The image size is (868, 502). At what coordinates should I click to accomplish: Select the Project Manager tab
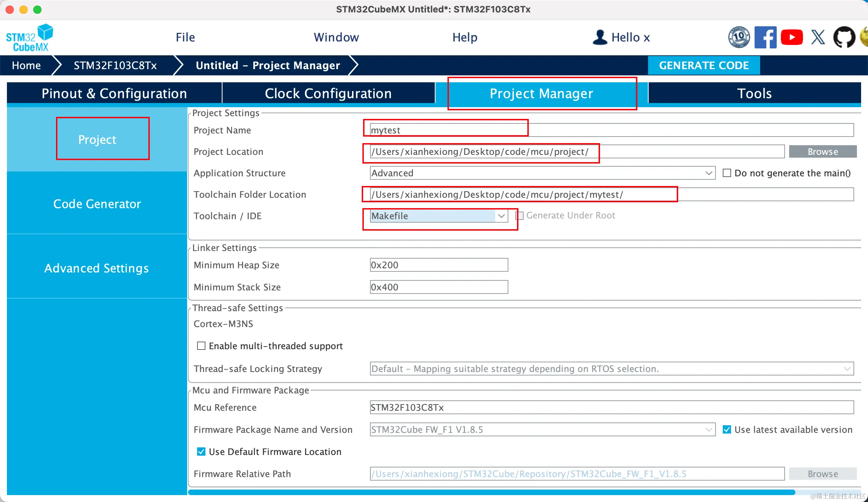coord(541,93)
